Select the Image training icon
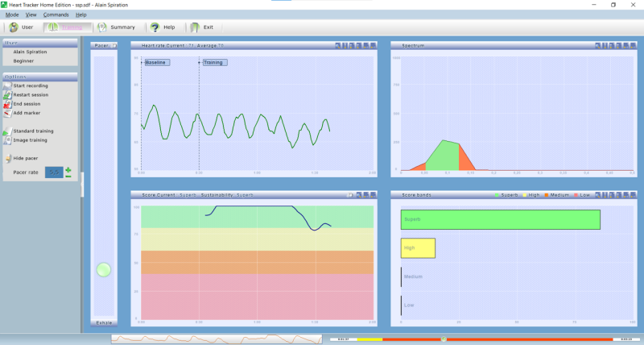 (7, 140)
